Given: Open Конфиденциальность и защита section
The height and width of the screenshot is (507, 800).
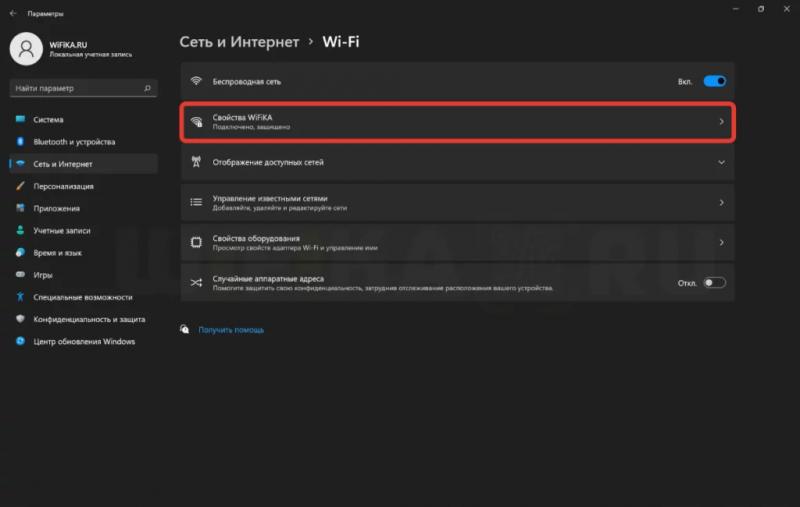Looking at the screenshot, I should coord(84,319).
